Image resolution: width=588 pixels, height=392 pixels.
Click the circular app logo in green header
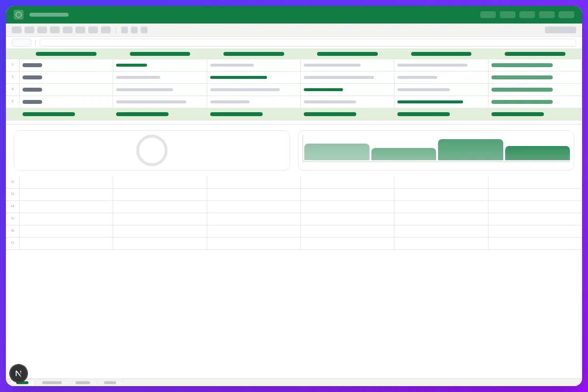coord(19,15)
